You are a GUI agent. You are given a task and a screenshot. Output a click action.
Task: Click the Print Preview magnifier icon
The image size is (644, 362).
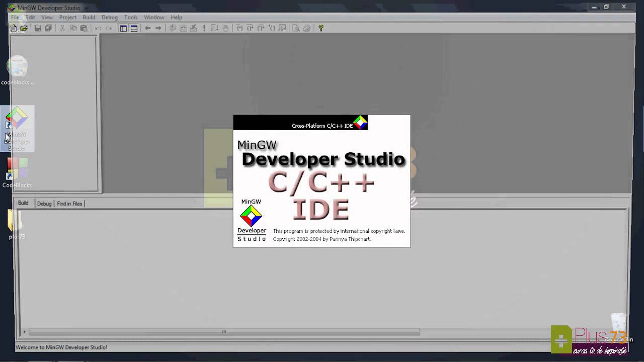click(296, 28)
